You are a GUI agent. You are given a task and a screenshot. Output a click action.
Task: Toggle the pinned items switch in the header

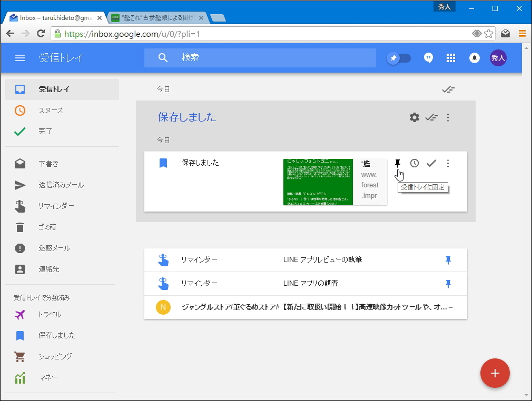[399, 58]
